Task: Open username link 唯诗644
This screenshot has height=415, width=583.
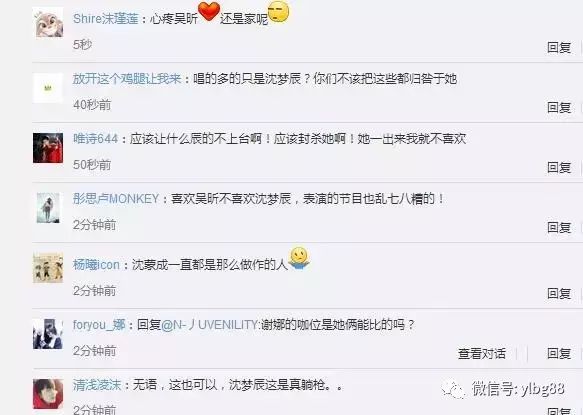Action: (95, 139)
